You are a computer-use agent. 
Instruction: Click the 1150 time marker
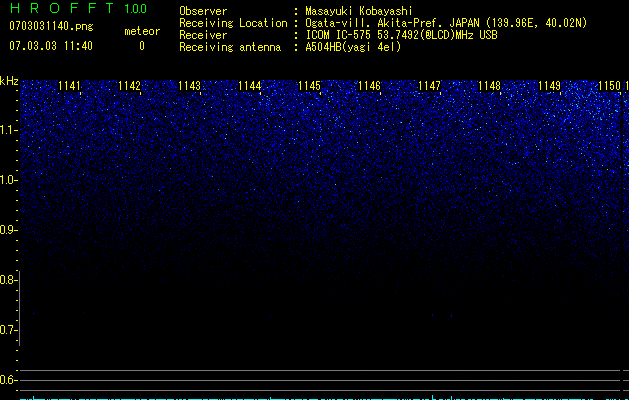point(609,86)
